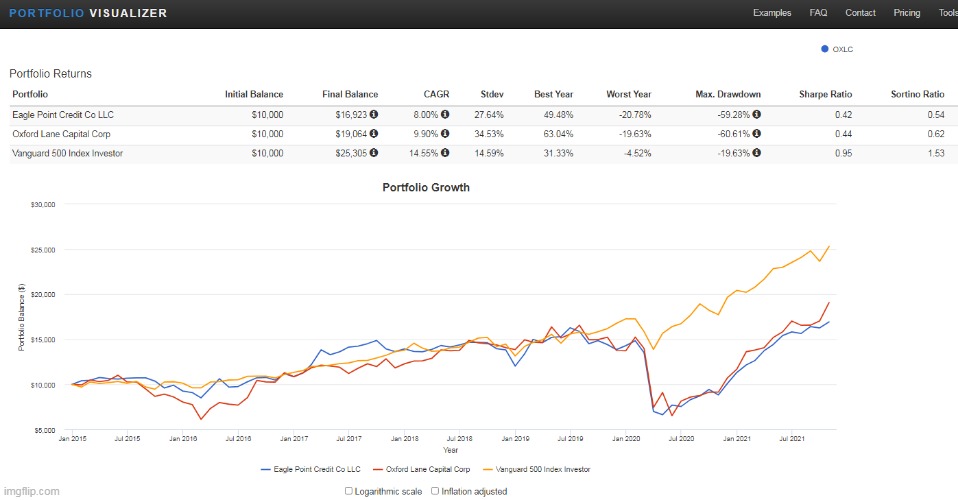Click info icon beside Eagle Point final balance $16,923

374,114
